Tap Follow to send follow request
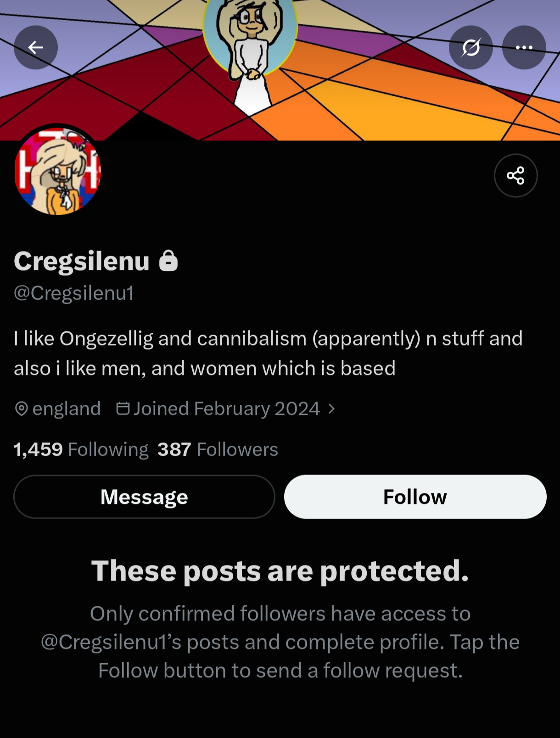 coord(415,497)
